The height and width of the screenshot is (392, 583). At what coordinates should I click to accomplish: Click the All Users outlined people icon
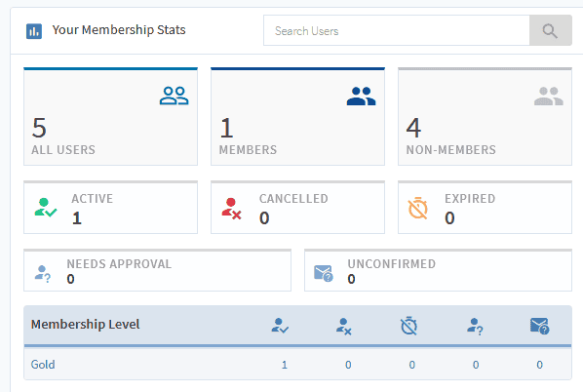(x=174, y=96)
